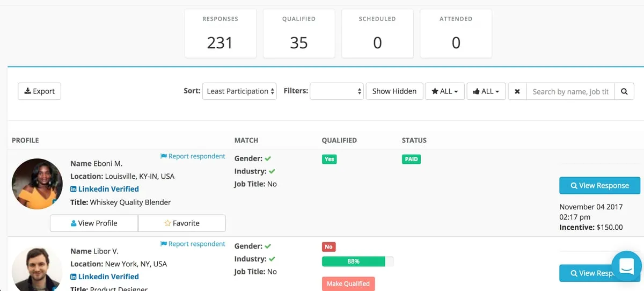
Task: Click the No qualified badge for Libor
Action: pos(328,247)
